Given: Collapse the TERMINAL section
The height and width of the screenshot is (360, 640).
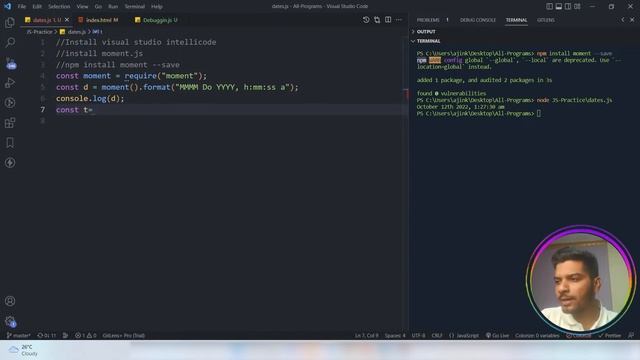Looking at the screenshot, I should pyautogui.click(x=425, y=41).
